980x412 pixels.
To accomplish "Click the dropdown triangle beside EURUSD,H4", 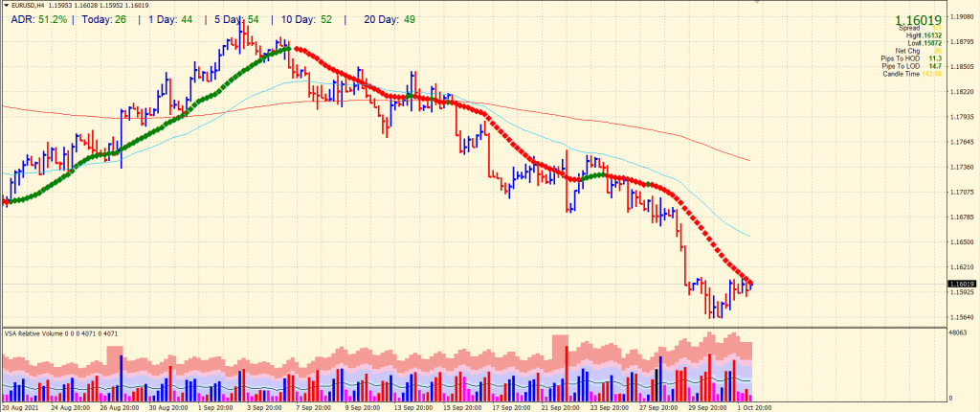I will [x=6, y=7].
